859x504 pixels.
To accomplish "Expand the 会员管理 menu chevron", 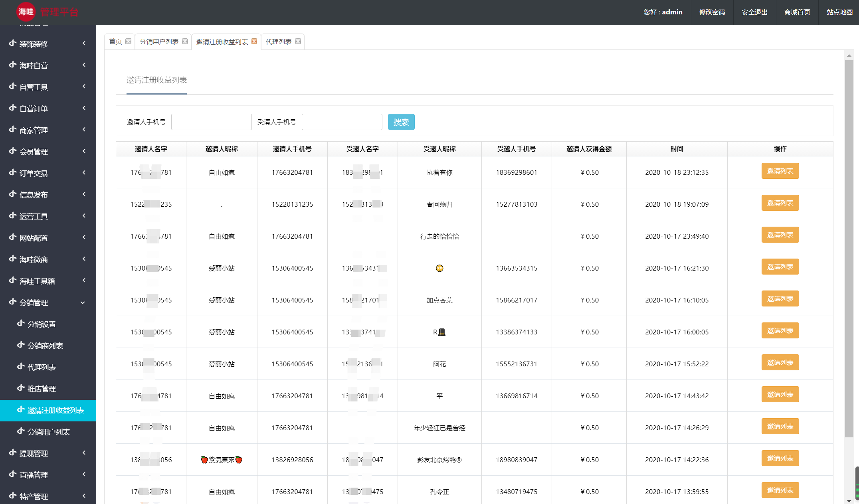I will tap(84, 151).
